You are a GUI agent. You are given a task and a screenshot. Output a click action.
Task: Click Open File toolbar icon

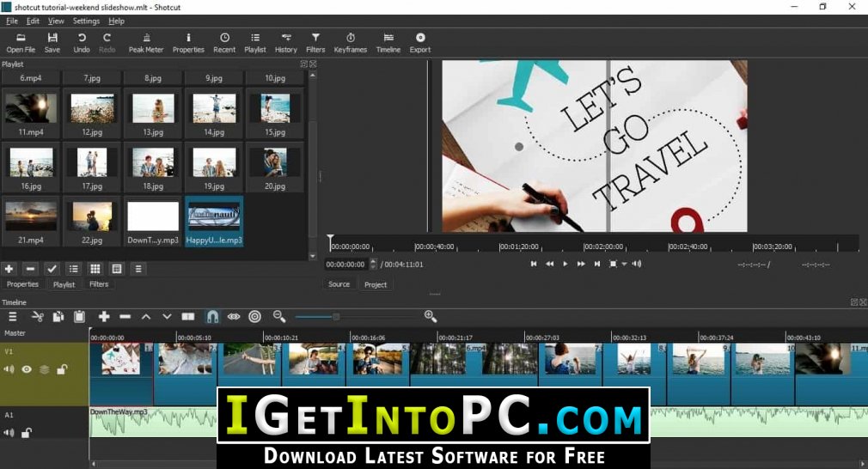(21, 43)
